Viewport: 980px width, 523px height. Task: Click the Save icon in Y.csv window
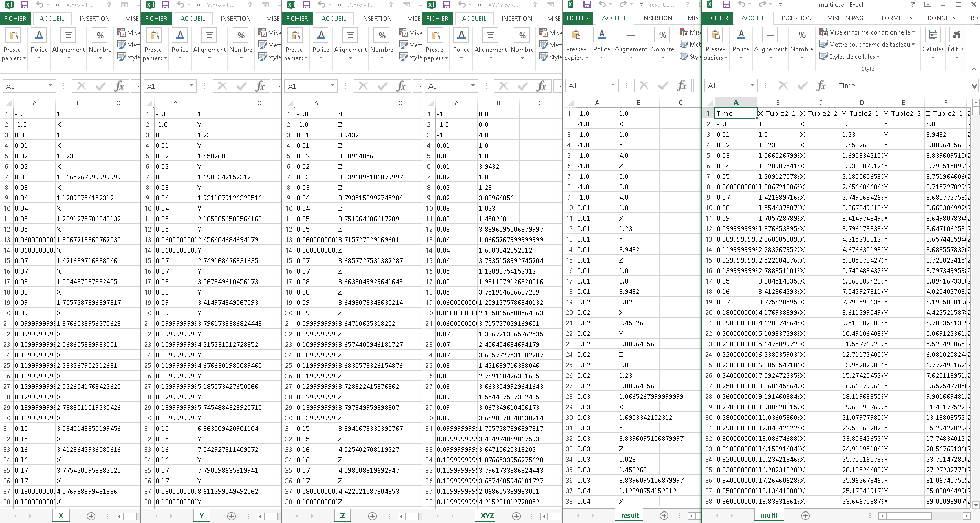coord(165,5)
